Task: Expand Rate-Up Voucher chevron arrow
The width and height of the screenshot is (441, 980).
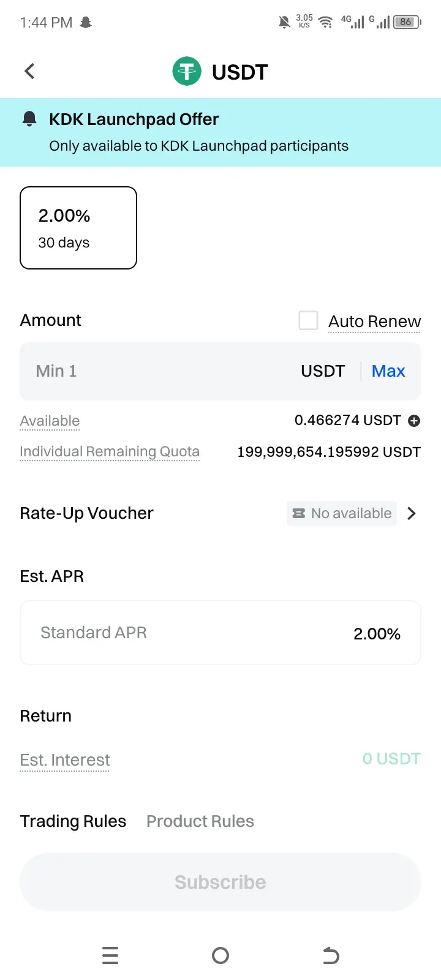Action: coord(412,513)
